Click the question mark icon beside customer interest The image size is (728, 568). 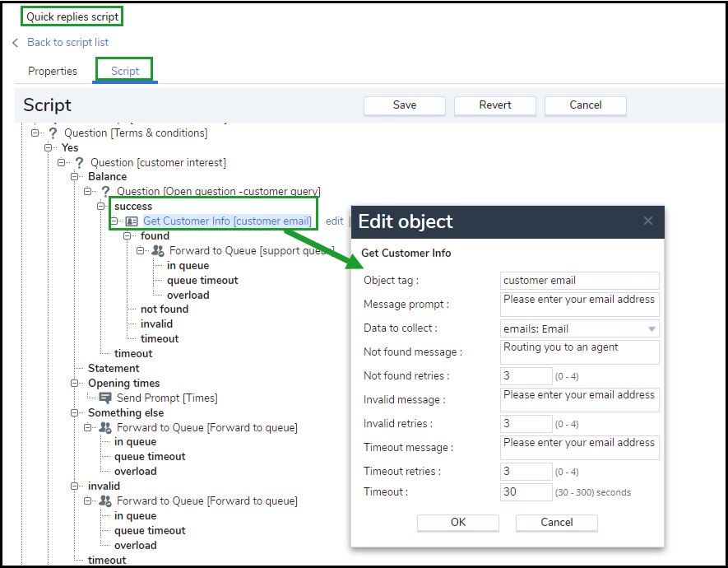(x=80, y=163)
